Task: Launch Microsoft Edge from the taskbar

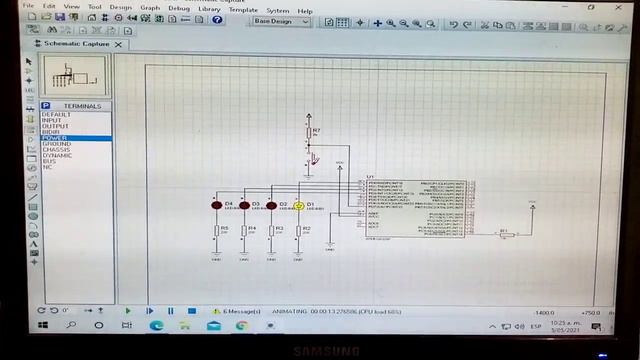Action: point(156,325)
